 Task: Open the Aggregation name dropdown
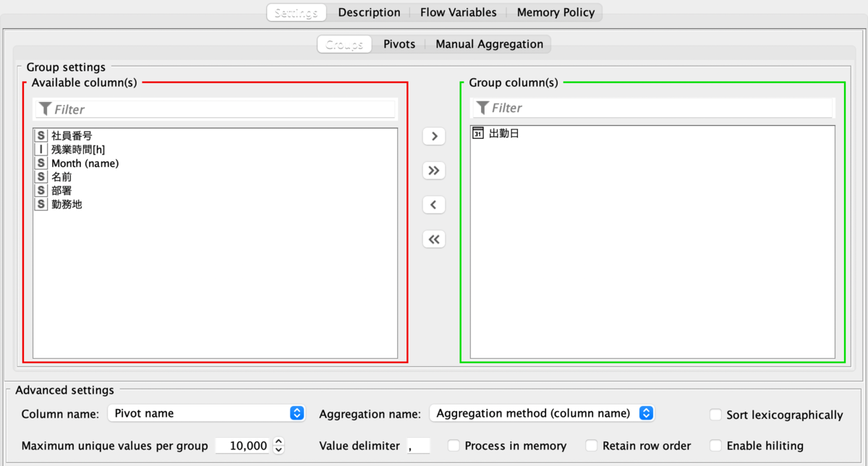(542, 413)
